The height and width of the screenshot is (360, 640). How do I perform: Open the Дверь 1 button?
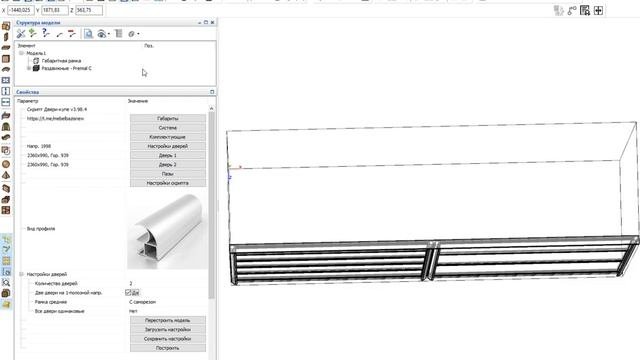(x=168, y=156)
